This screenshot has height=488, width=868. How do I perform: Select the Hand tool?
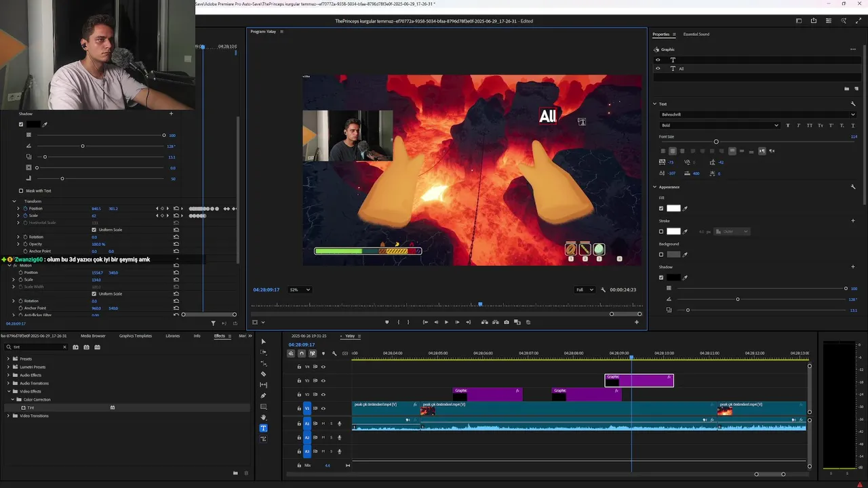264,418
